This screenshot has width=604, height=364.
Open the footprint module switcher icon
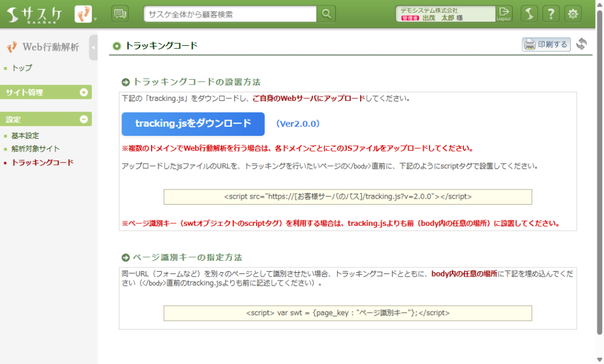[x=84, y=14]
